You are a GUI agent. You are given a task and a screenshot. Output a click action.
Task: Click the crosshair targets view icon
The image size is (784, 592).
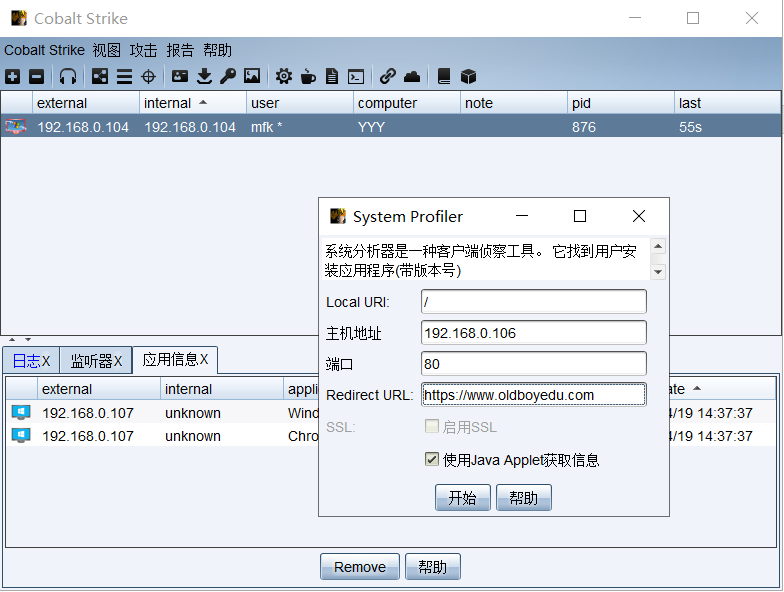(x=149, y=76)
